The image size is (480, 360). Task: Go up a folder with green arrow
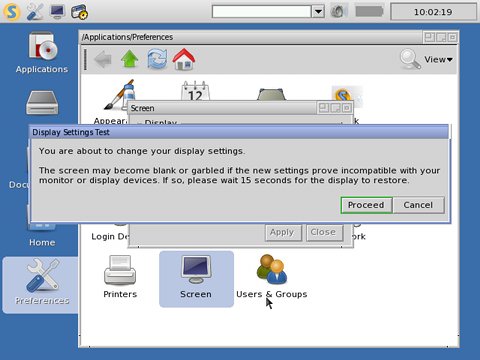click(x=130, y=59)
